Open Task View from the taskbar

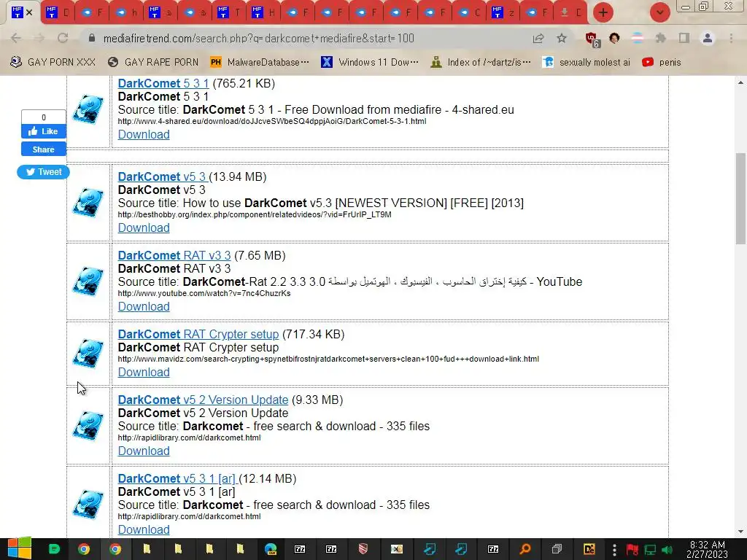(557, 549)
